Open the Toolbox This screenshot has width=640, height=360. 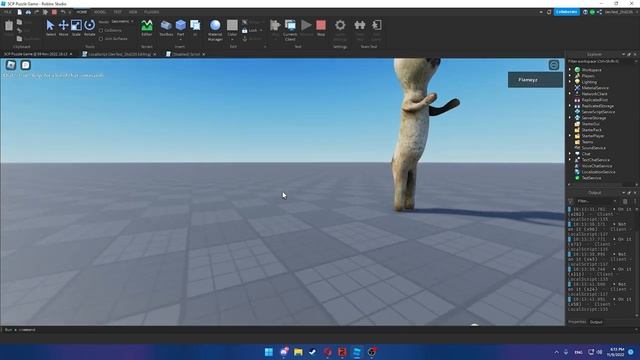coord(166,28)
